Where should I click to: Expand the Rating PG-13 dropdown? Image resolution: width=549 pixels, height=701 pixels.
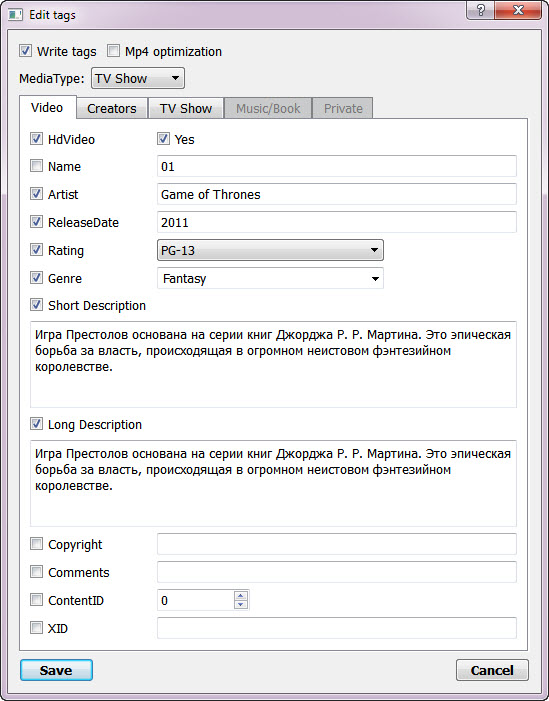(x=270, y=250)
